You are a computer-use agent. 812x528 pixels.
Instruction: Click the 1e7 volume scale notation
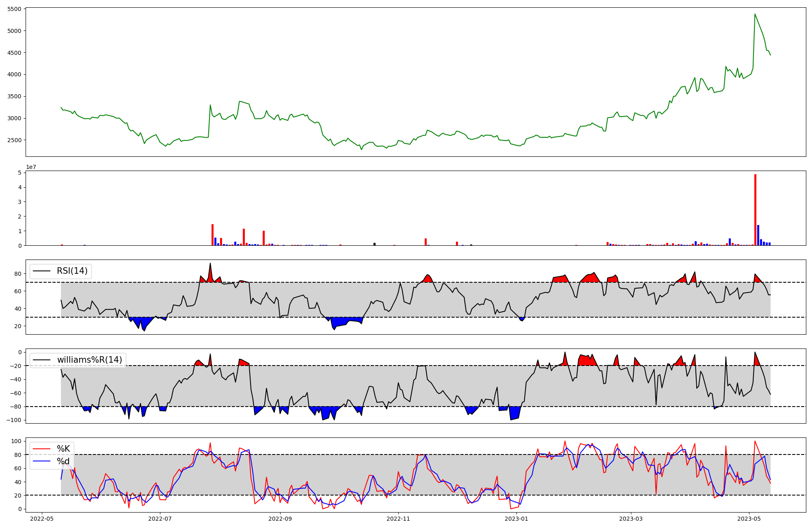click(x=31, y=167)
